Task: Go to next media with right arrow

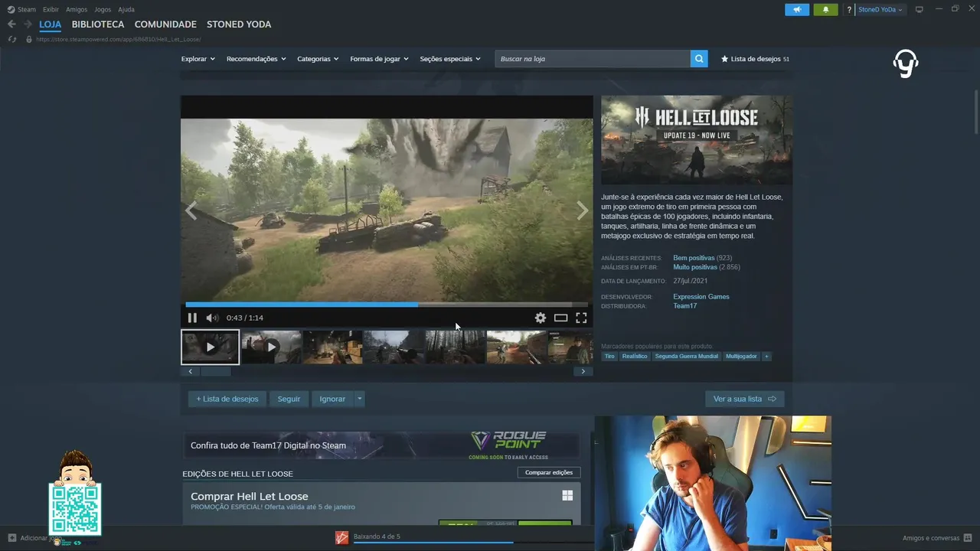Action: [582, 211]
